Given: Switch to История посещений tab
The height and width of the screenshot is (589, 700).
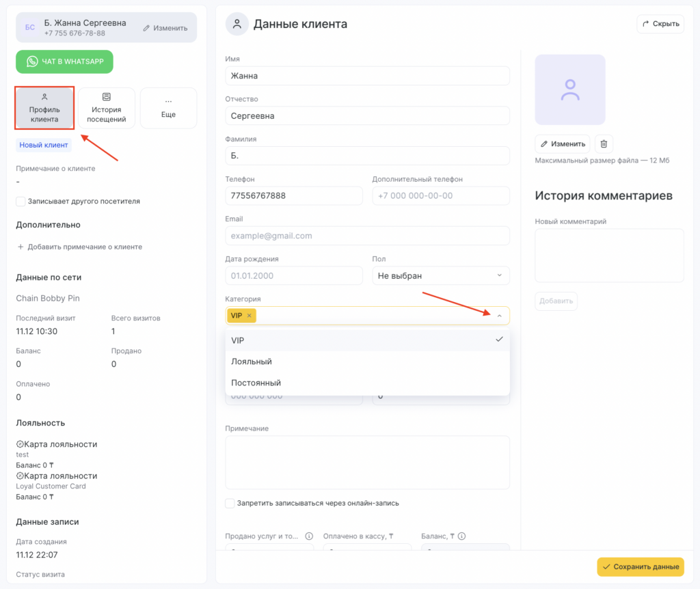Looking at the screenshot, I should 106,108.
